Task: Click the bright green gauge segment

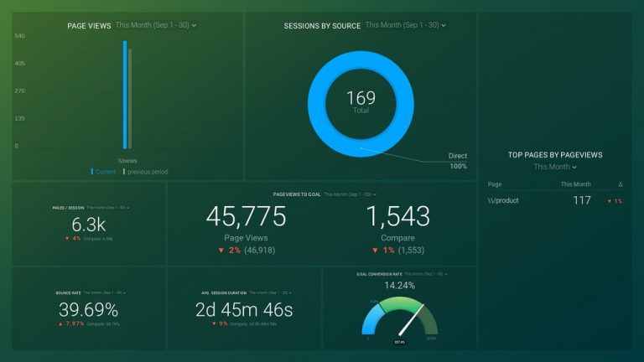Action: [401, 303]
